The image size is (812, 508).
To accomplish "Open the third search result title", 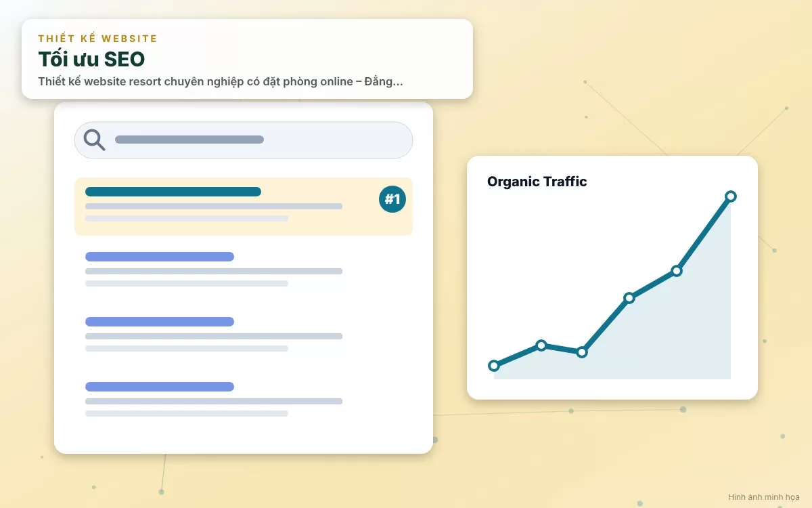I will [x=160, y=322].
